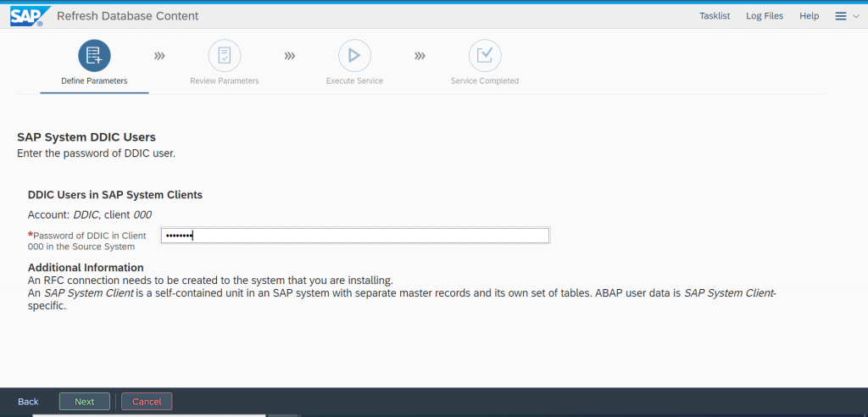Select the Service Completed checkmark icon

pyautogui.click(x=485, y=55)
